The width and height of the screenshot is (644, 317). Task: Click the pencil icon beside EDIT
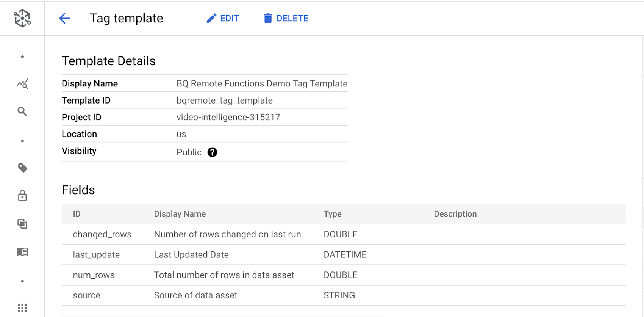tap(211, 18)
